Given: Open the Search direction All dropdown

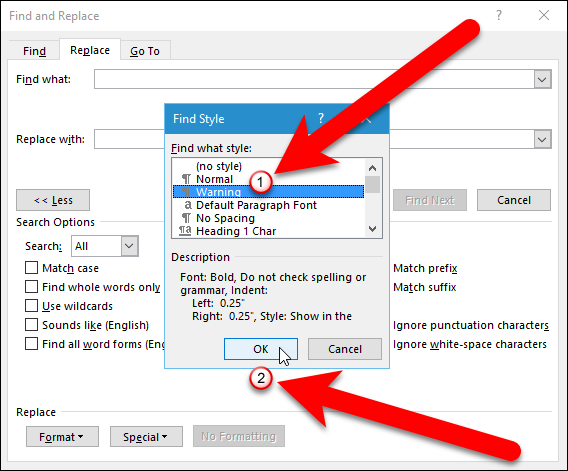Looking at the screenshot, I should point(105,246).
